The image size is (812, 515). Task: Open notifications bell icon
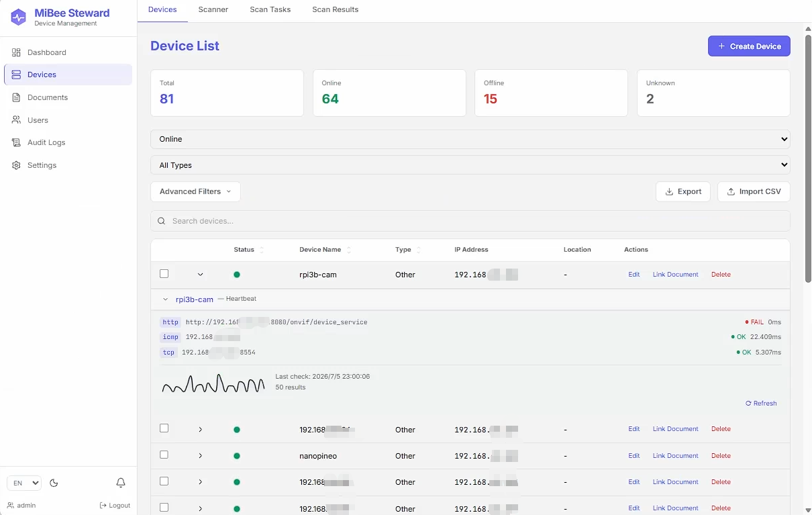point(121,483)
